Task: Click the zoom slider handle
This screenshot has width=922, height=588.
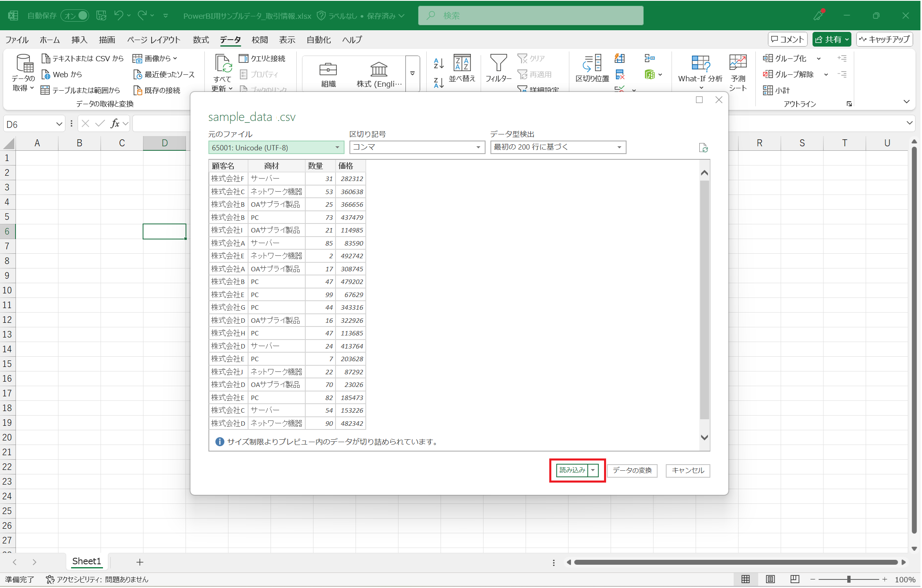Action: 849,579
